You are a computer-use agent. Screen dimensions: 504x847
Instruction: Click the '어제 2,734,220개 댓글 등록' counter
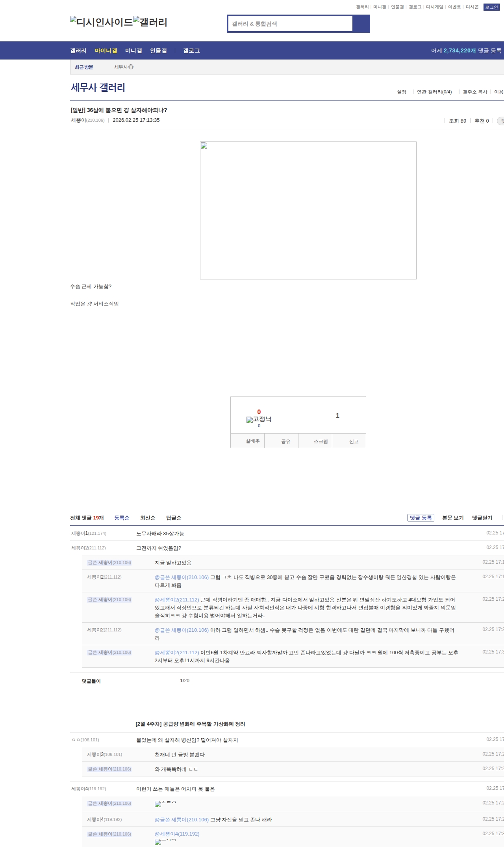tap(466, 51)
